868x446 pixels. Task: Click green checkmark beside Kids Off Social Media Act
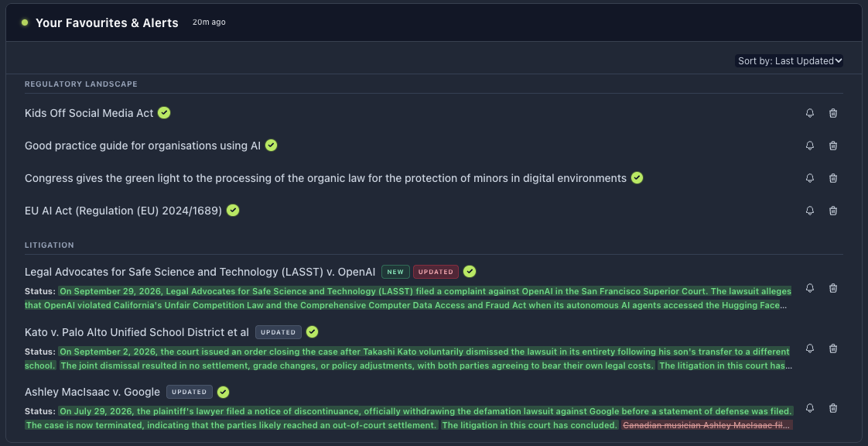click(164, 112)
